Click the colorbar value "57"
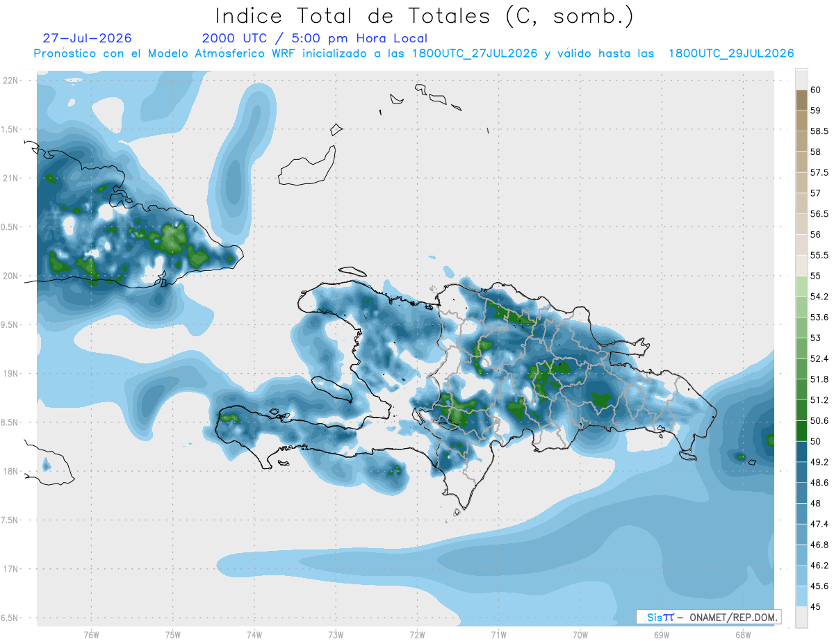 coord(816,193)
